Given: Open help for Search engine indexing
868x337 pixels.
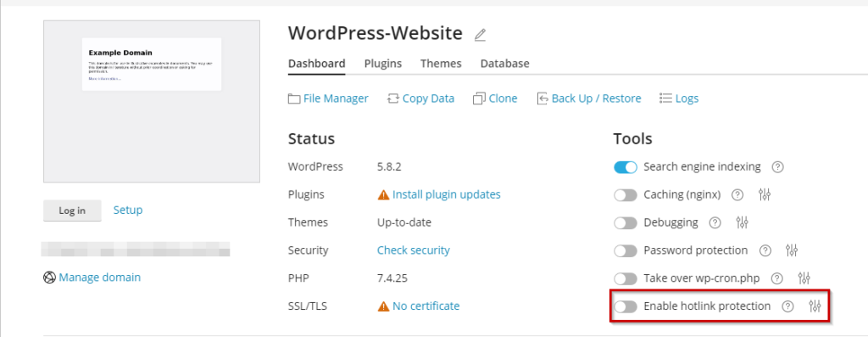Looking at the screenshot, I should [778, 167].
